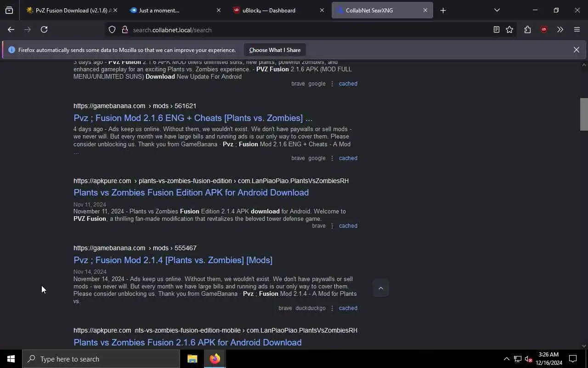588x368 pixels.
Task: Open a new tab
Action: click(x=443, y=10)
